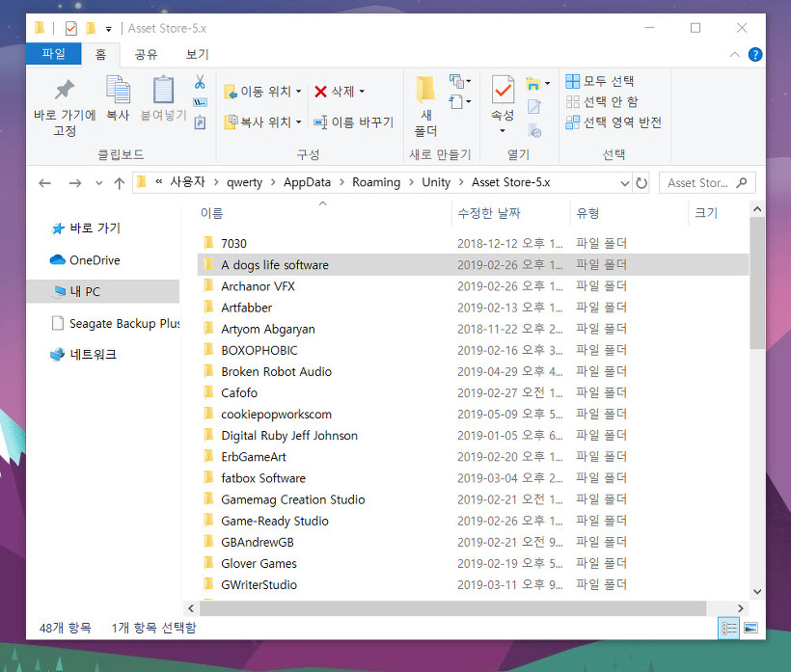
Task: Select the 홈 ribbon tab
Action: 100,54
